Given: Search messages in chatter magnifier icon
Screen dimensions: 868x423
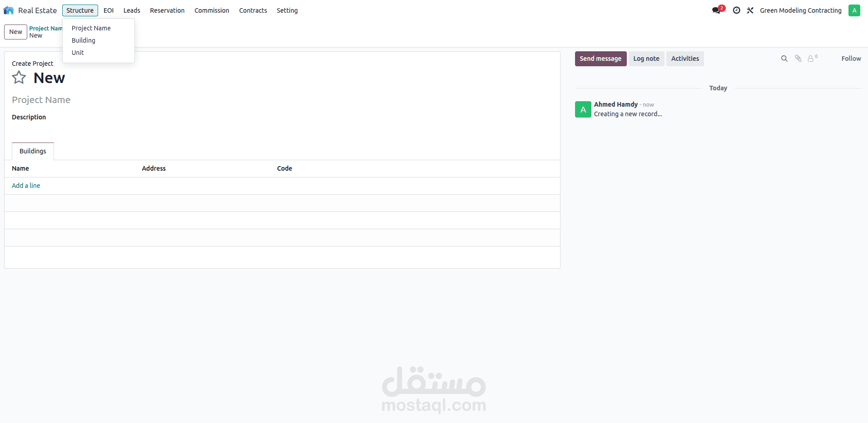Looking at the screenshot, I should [x=784, y=59].
